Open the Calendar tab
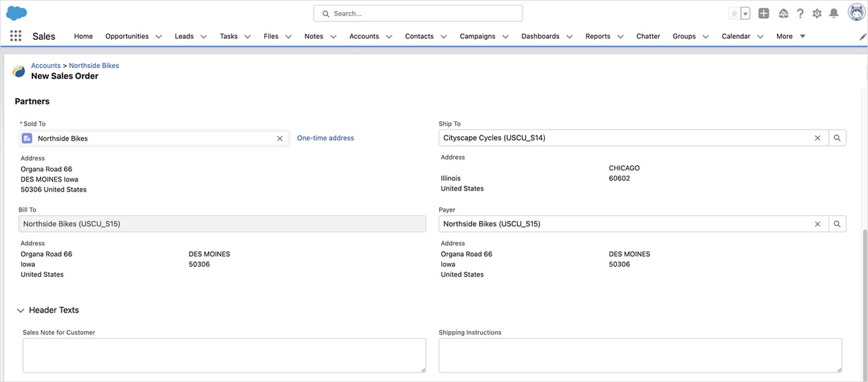868x382 pixels. click(x=736, y=36)
